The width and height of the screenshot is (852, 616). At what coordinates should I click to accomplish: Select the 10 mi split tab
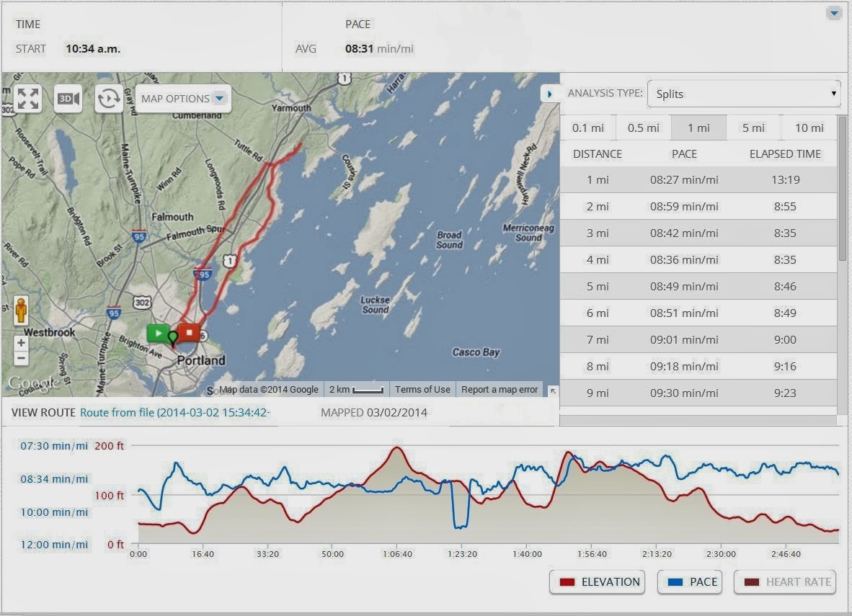tap(809, 128)
